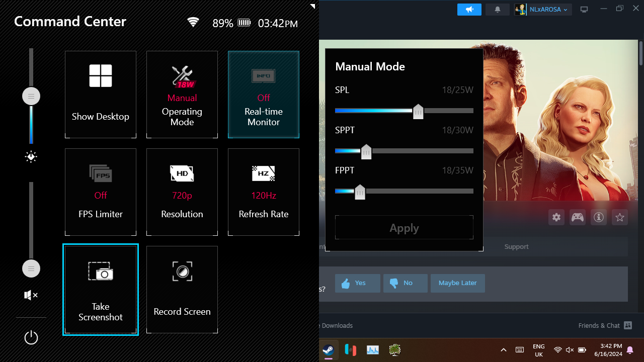The height and width of the screenshot is (362, 644).
Task: Click the ENG UK language indicator
Action: (539, 350)
